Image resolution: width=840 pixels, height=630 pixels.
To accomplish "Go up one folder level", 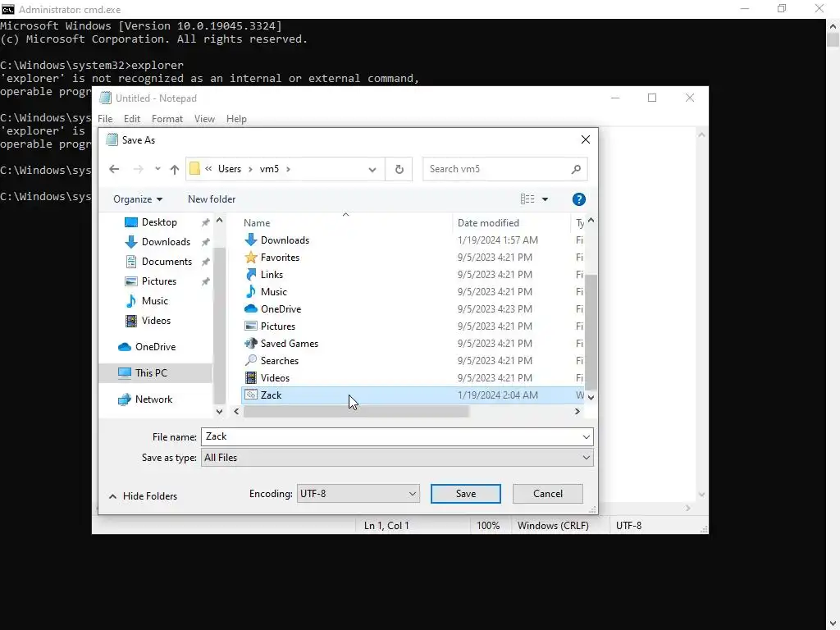I will coord(175,169).
